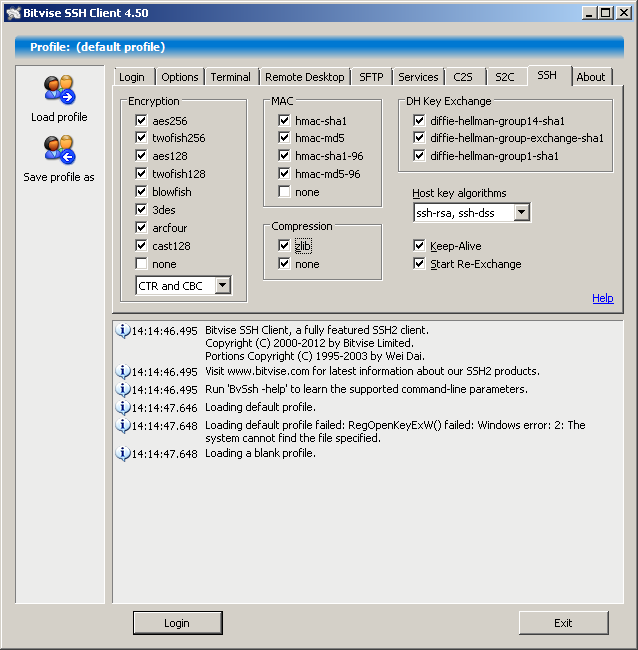Go to the SFTP tab

click(x=371, y=77)
